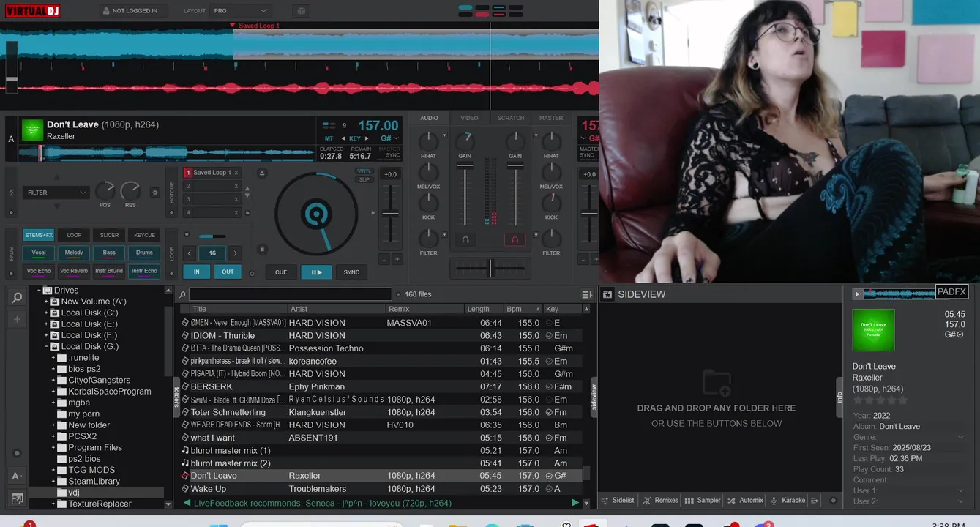The width and height of the screenshot is (980, 527).
Task: Open left HIHAT EQ mode dropdown arrow
Action: (444, 135)
